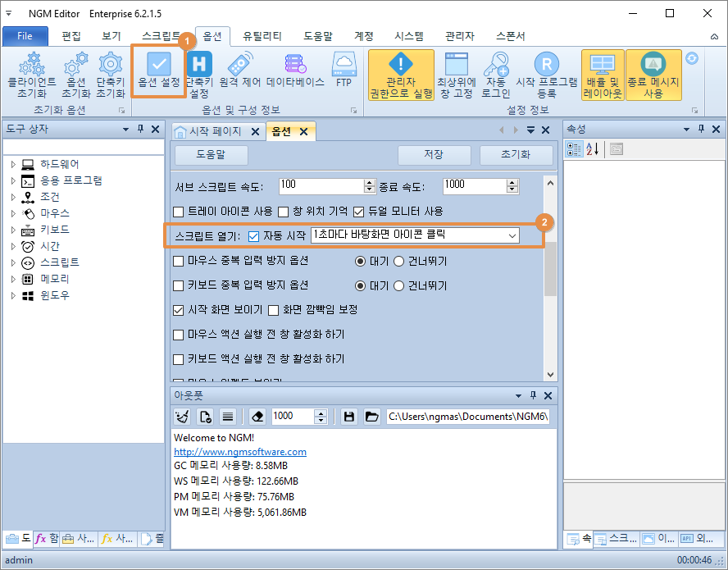
Task: Click the 클라이언트 초기화 ribbon icon
Action: tap(32, 75)
